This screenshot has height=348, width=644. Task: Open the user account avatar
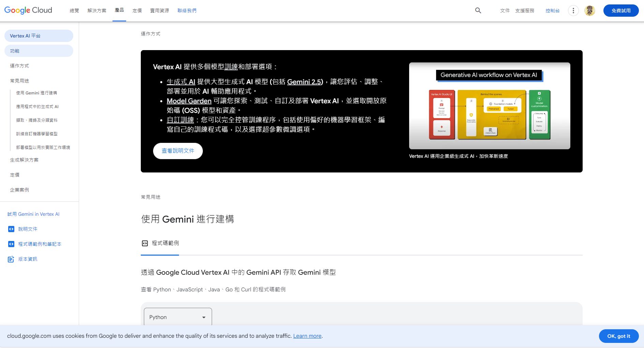tap(589, 11)
